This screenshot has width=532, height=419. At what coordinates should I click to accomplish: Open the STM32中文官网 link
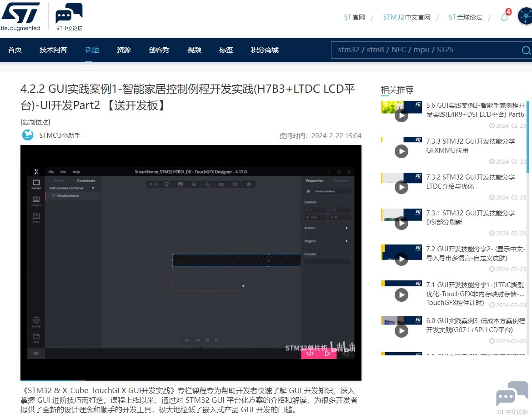click(x=407, y=17)
